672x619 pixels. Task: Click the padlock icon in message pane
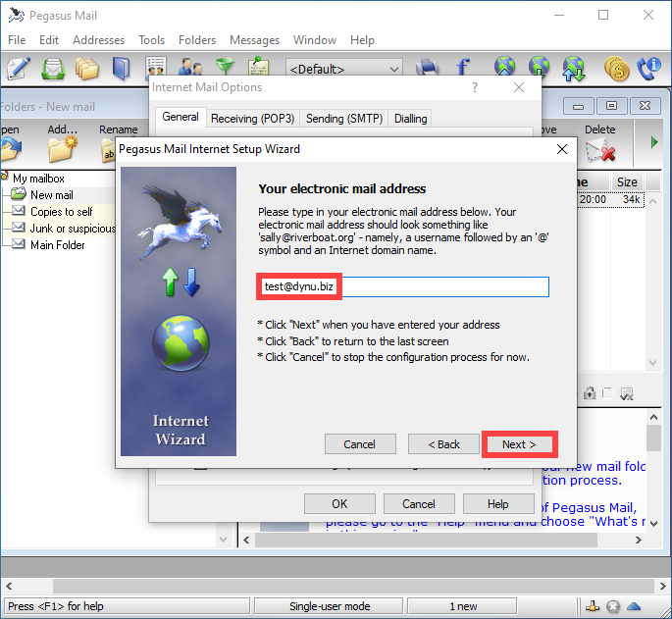[590, 393]
